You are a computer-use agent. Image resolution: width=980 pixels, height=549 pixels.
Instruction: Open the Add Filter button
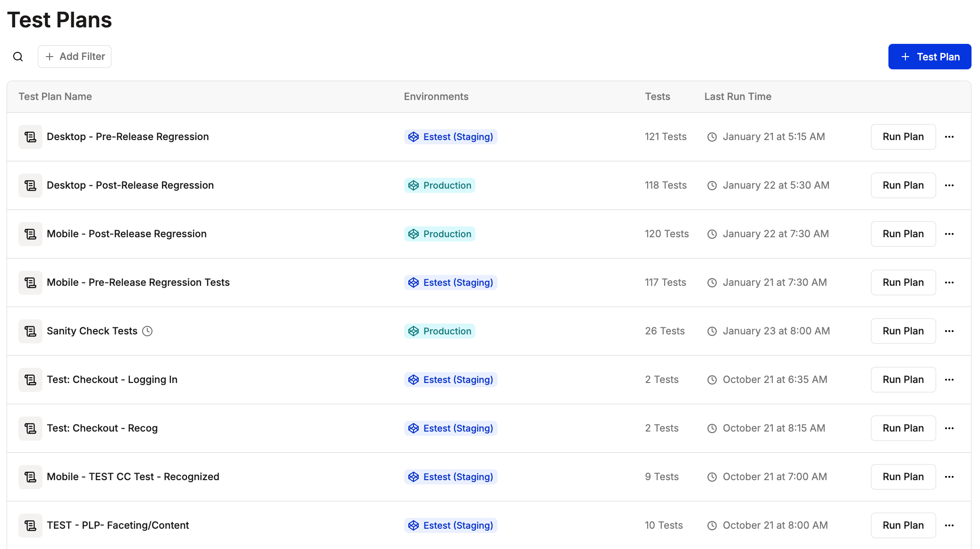tap(75, 57)
